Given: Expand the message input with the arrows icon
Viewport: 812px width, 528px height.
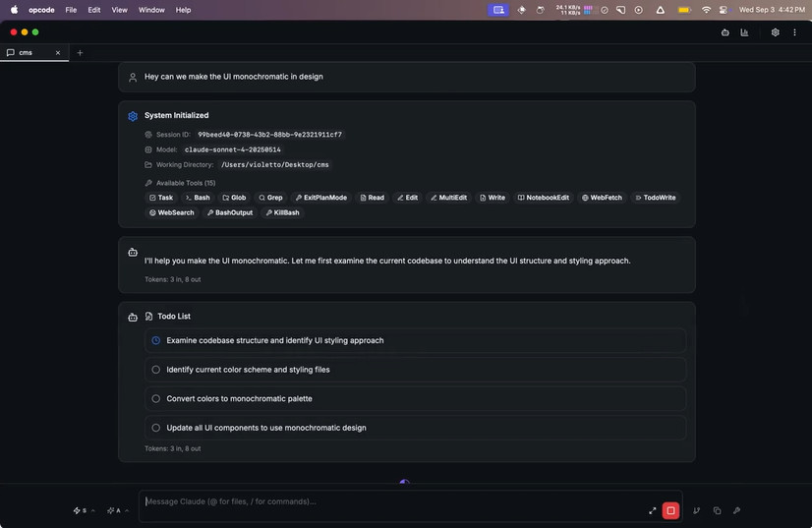Looking at the screenshot, I should click(653, 511).
